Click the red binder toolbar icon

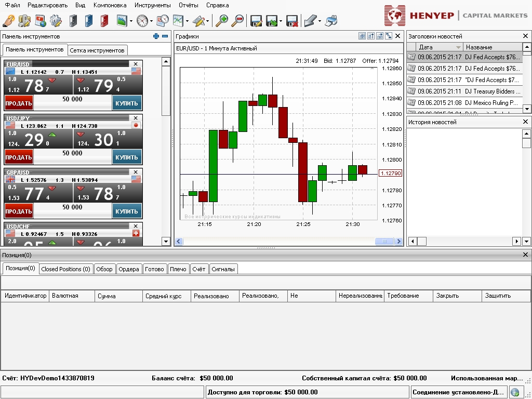[x=104, y=21]
